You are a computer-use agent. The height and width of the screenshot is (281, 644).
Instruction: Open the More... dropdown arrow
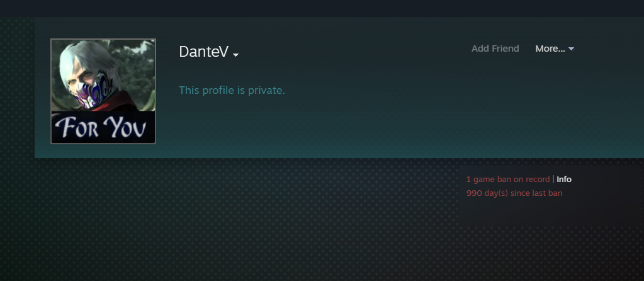(x=571, y=49)
